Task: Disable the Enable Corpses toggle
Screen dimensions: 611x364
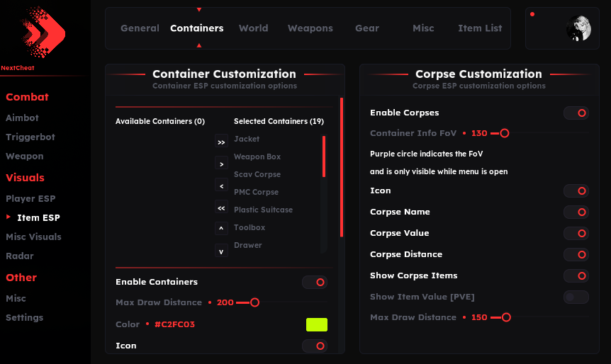Action: click(x=576, y=113)
